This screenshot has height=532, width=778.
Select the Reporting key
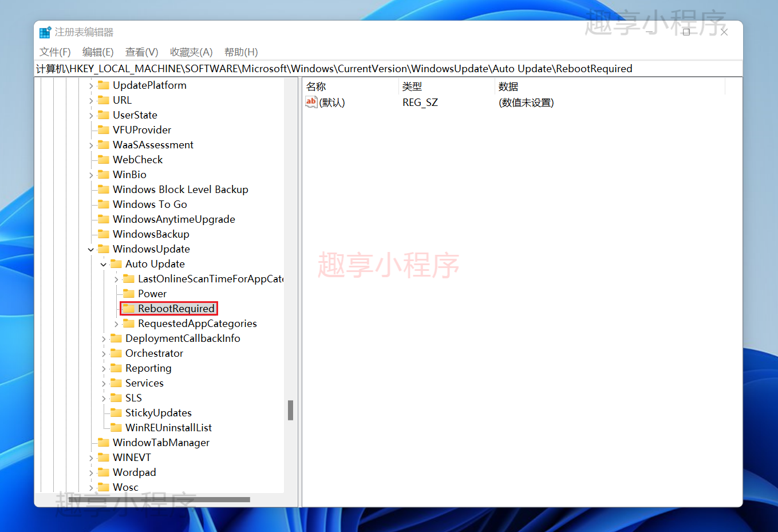(148, 368)
